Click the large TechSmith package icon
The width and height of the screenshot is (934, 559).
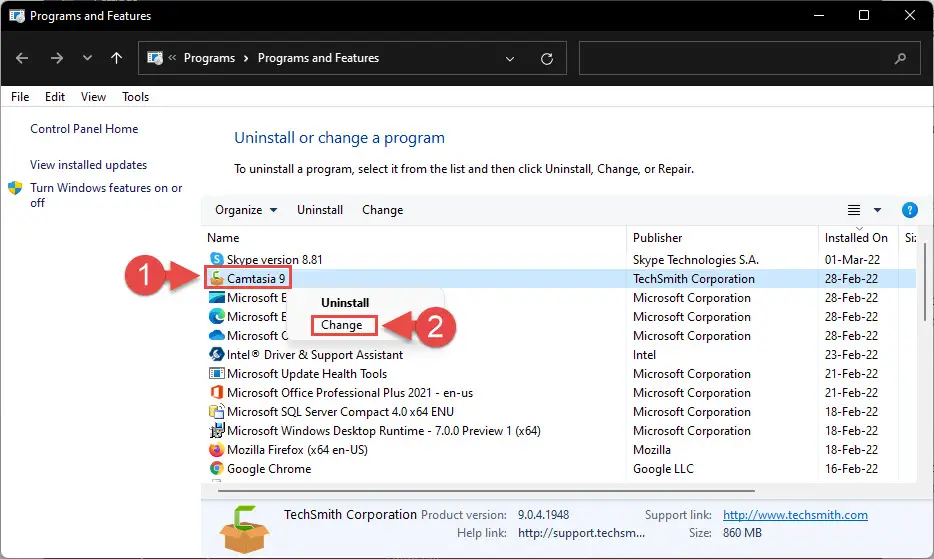244,529
